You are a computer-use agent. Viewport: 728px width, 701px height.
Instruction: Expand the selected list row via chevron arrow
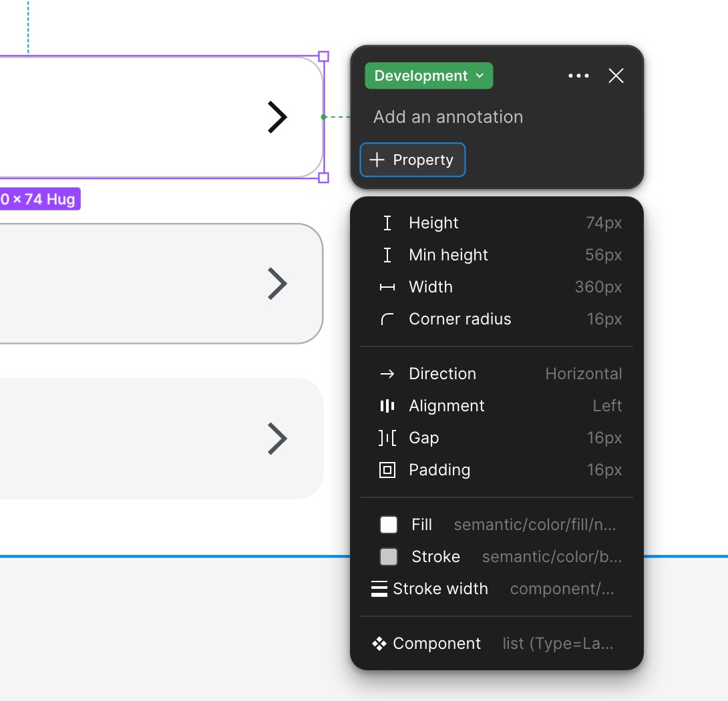(x=279, y=117)
